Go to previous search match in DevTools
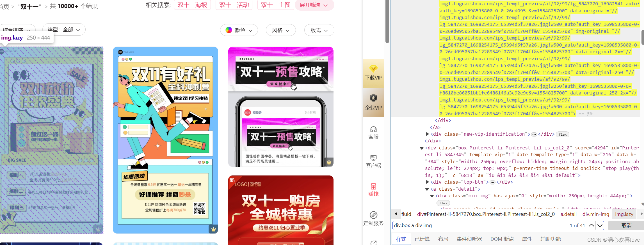644x245 pixels. click(592, 225)
